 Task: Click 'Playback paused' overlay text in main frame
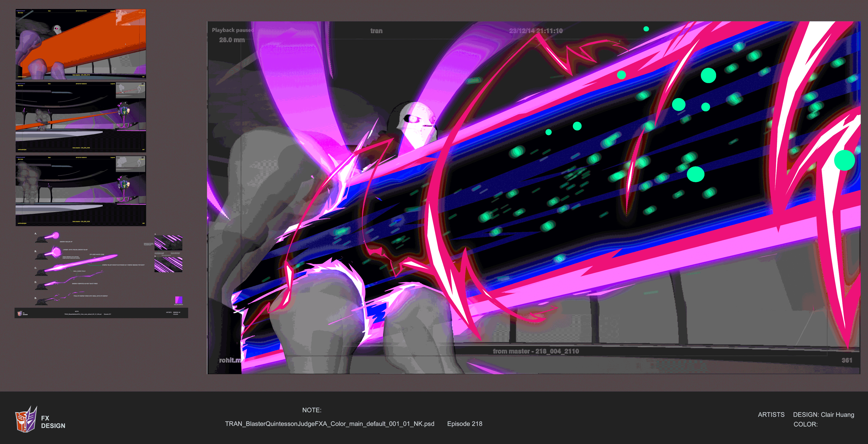233,30
